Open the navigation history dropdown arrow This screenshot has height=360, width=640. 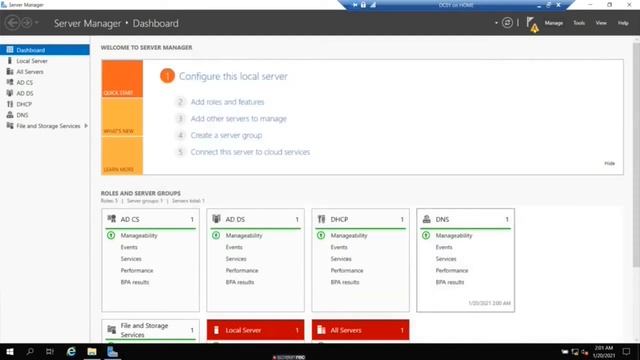pyautogui.click(x=36, y=23)
